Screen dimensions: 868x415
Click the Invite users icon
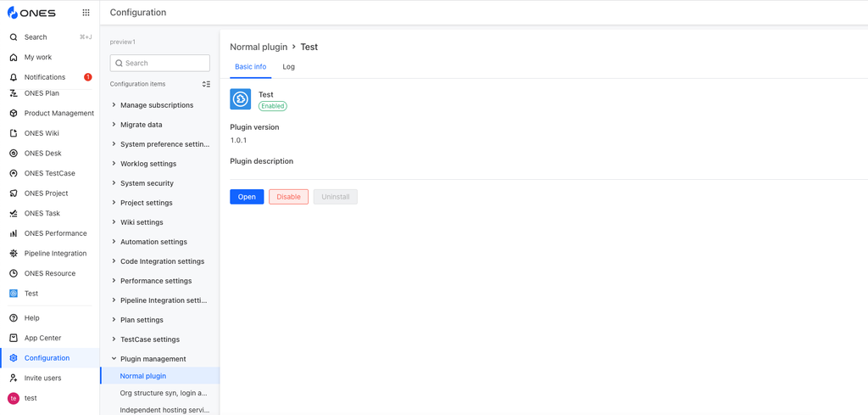click(14, 378)
